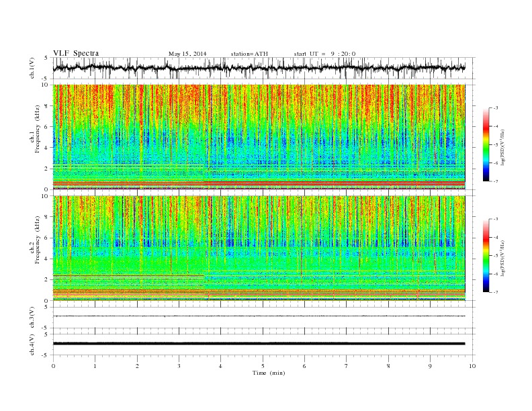This screenshot has height=411, width=532.
Task: Click inside the ch.2 spectrogram panel
Action: click(x=259, y=248)
